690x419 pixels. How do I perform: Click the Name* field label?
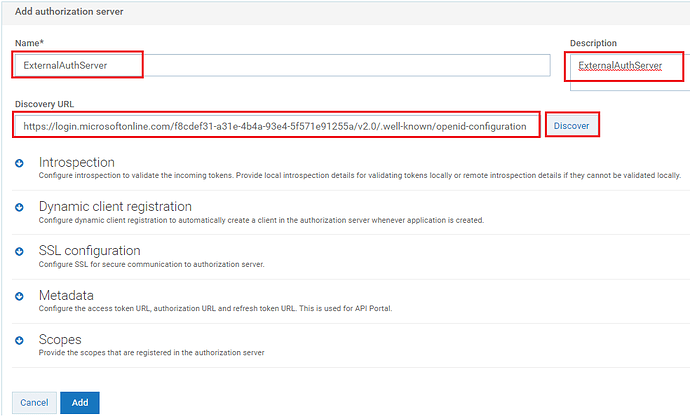(29, 43)
